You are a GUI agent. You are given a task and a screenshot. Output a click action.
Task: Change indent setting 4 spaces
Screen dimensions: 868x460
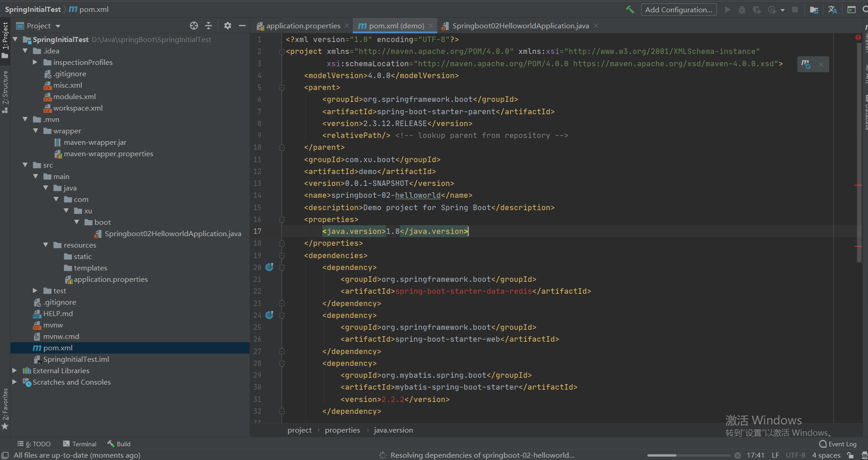tap(826, 455)
